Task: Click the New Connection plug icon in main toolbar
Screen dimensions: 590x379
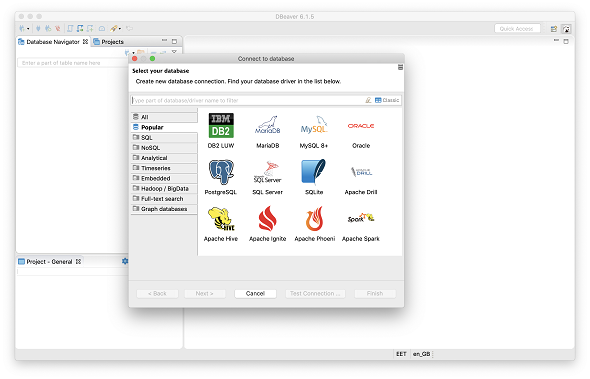Action: tap(22, 28)
